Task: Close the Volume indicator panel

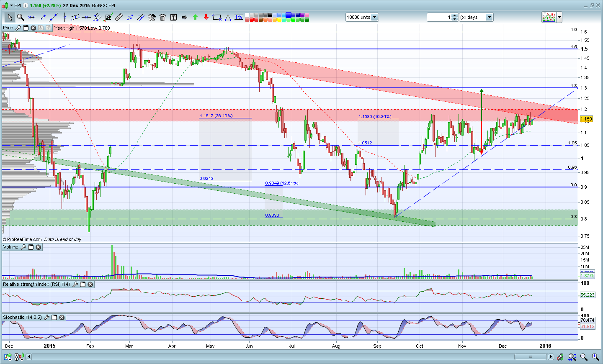Action: point(39,247)
